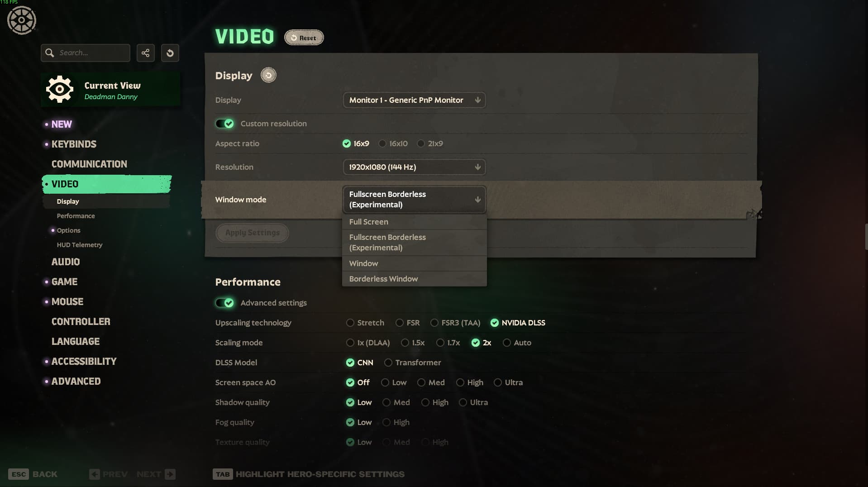The width and height of the screenshot is (868, 487).
Task: Select 16x10 aspect ratio
Action: pyautogui.click(x=393, y=143)
